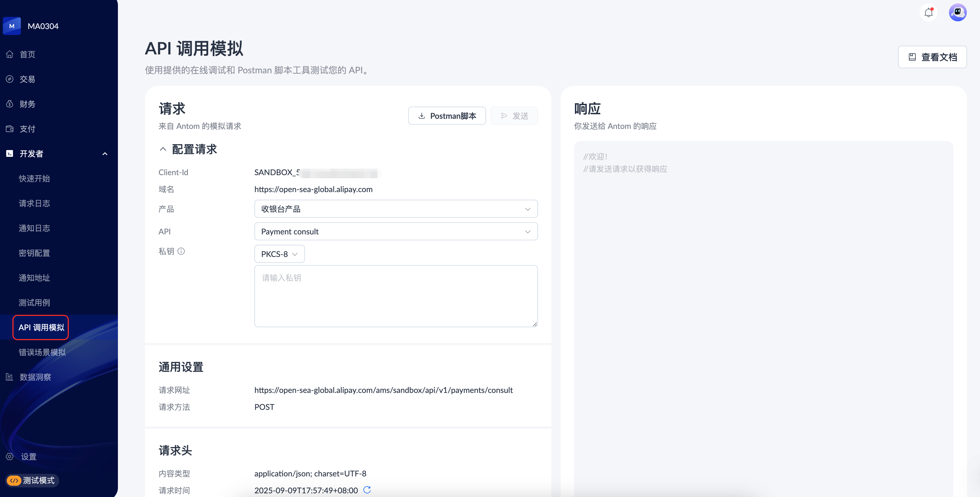This screenshot has height=497, width=980.
Task: Click into the 请输入私钥 text area
Action: click(396, 296)
